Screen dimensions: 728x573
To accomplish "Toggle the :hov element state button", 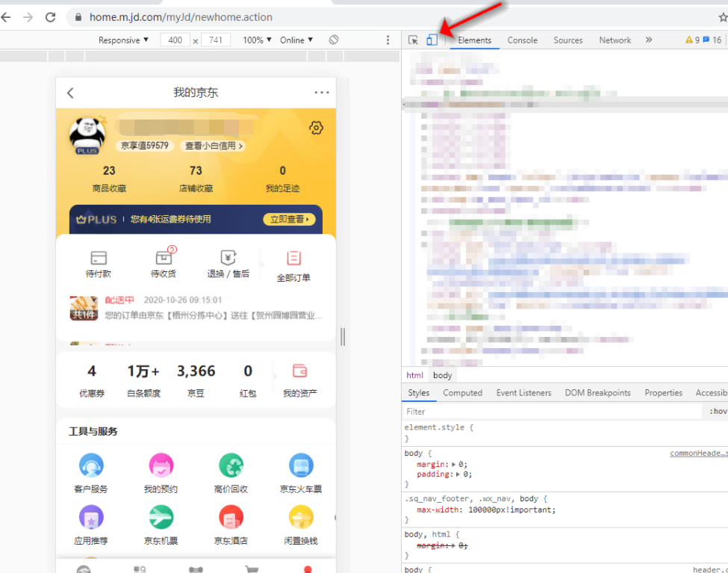I will pyautogui.click(x=718, y=412).
